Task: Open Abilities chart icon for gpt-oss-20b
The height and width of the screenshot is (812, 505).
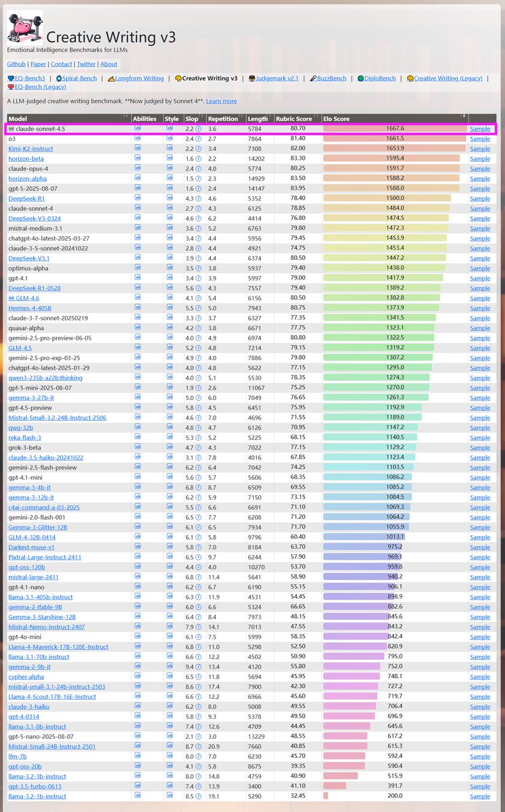Action: coord(138,766)
